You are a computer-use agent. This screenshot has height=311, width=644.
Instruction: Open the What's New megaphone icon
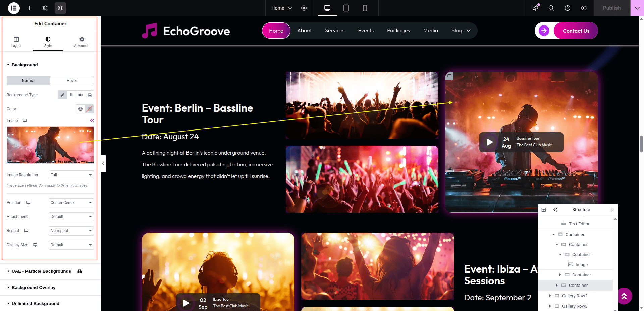pyautogui.click(x=536, y=8)
